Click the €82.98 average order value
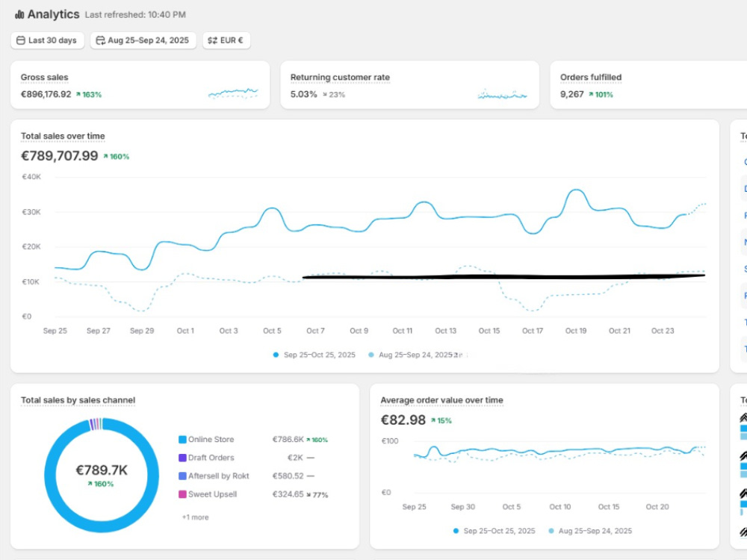 [x=403, y=420]
